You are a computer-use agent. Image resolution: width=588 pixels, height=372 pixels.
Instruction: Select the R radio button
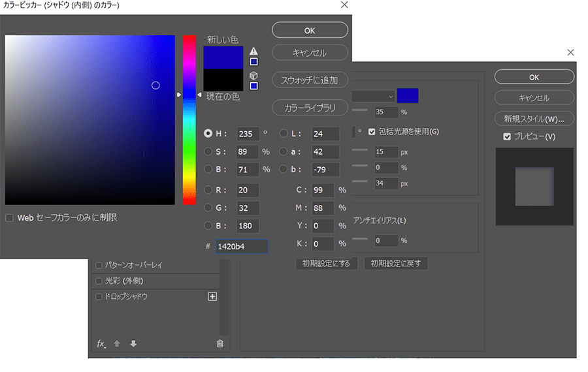(208, 190)
